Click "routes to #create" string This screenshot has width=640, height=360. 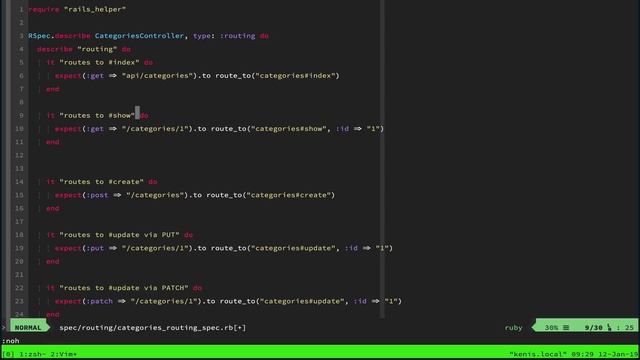[102, 182]
